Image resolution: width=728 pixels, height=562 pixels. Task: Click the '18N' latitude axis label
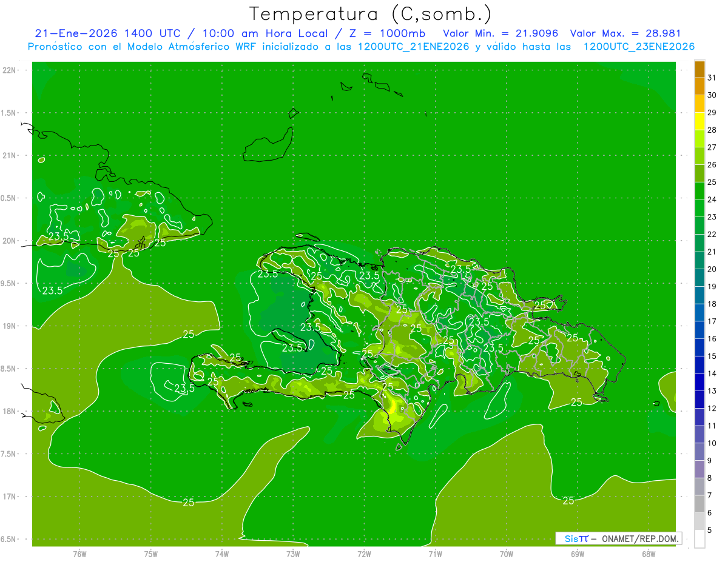point(9,411)
